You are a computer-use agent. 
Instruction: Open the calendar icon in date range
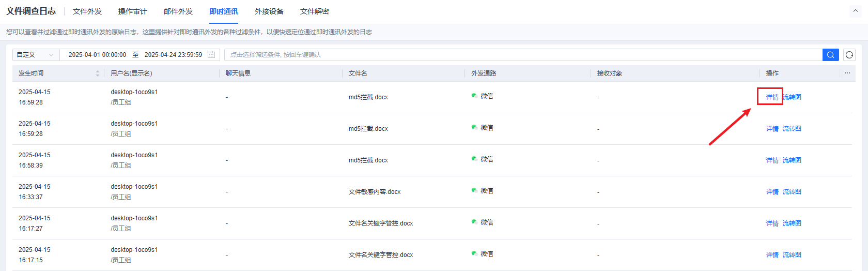click(211, 55)
